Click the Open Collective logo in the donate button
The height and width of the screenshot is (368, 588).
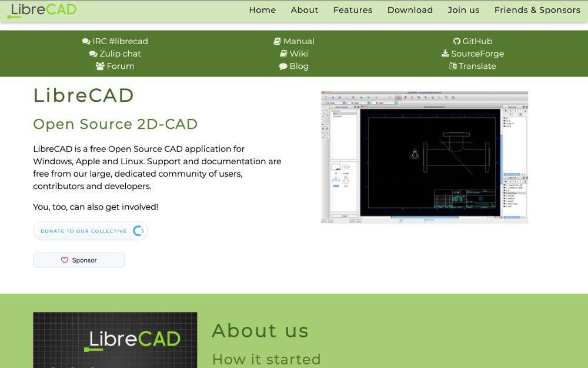click(139, 231)
